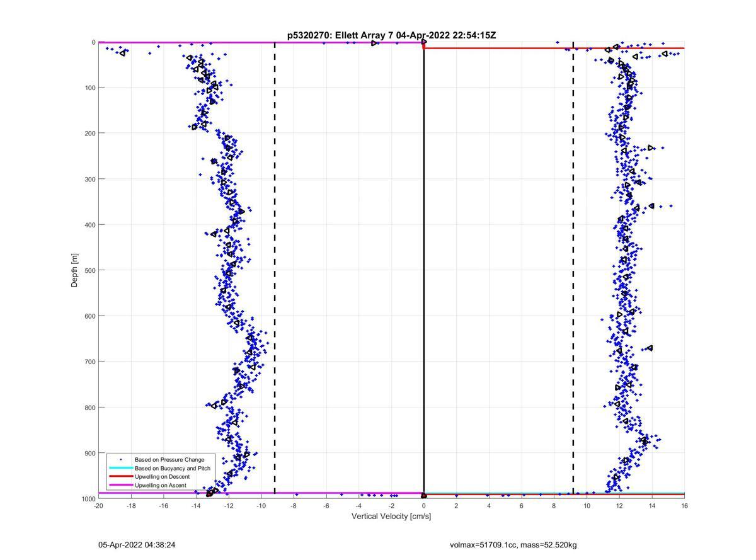756x560 pixels.
Task: Click velocity axis tick '4'
Action: (x=489, y=506)
